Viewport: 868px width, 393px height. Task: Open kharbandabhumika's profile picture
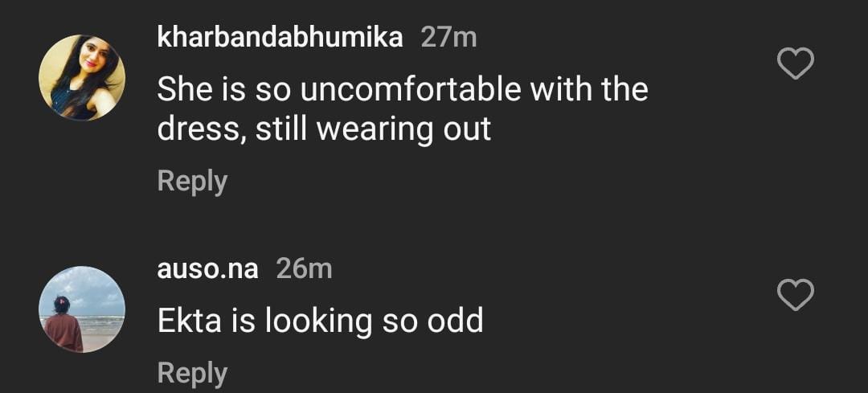[x=82, y=78]
